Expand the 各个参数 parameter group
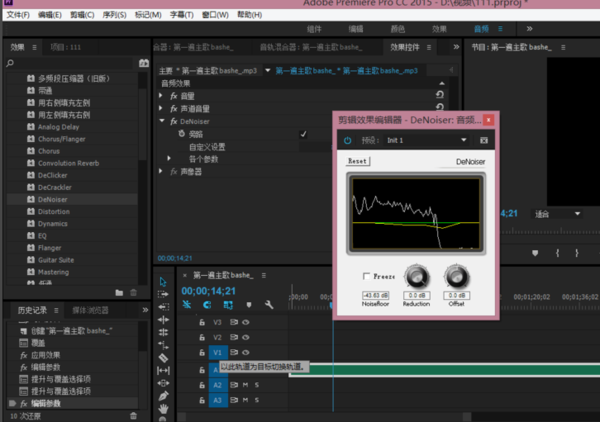The image size is (600, 422). click(169, 158)
